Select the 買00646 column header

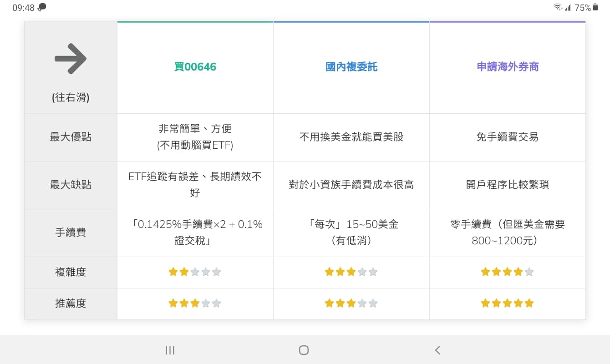195,66
